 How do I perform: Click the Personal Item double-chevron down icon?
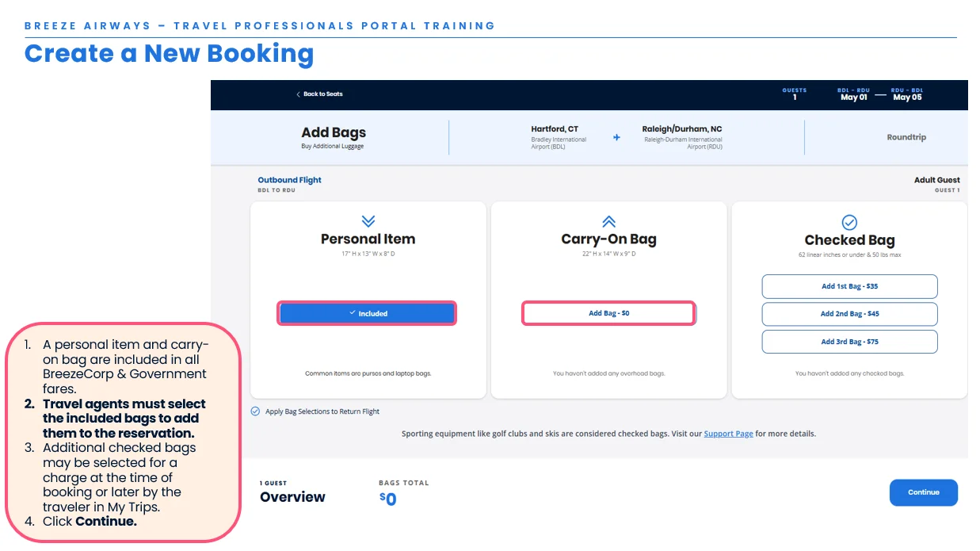tap(368, 221)
